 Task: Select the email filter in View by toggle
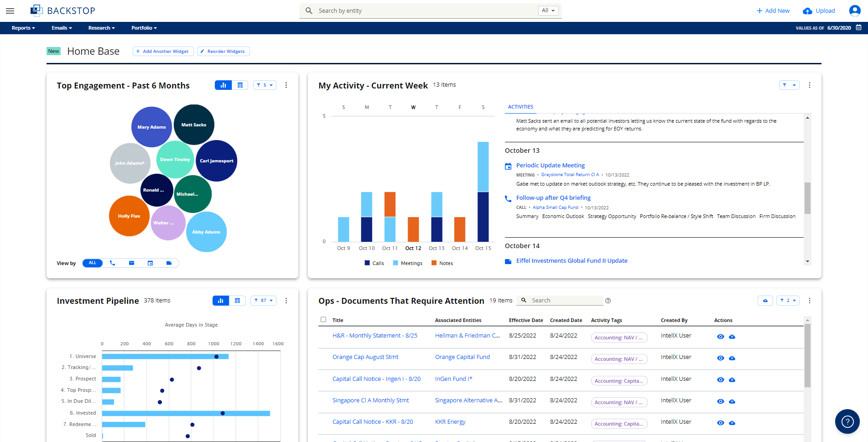pyautogui.click(x=131, y=263)
